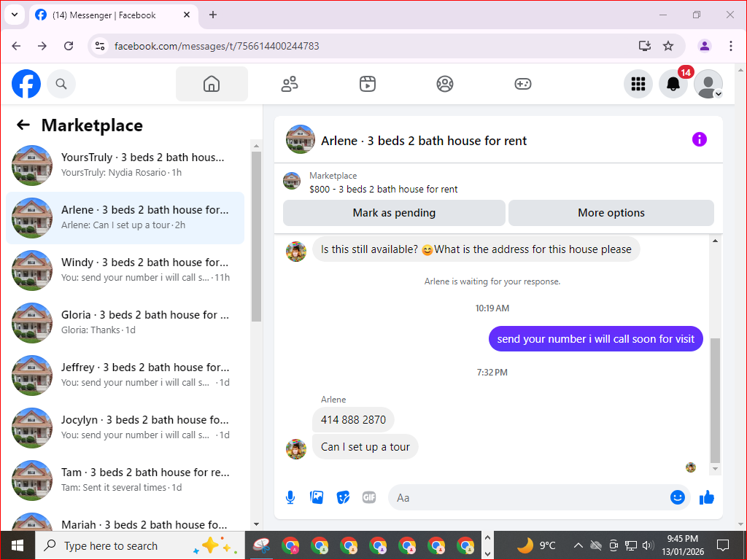Open the Groups tab icon
747x560 pixels.
point(445,84)
